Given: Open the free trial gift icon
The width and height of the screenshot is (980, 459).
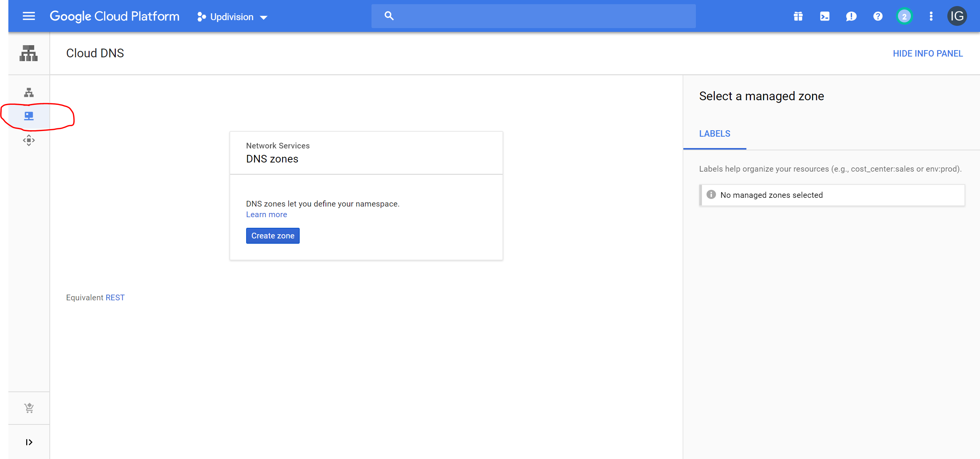Looking at the screenshot, I should pyautogui.click(x=798, y=16).
